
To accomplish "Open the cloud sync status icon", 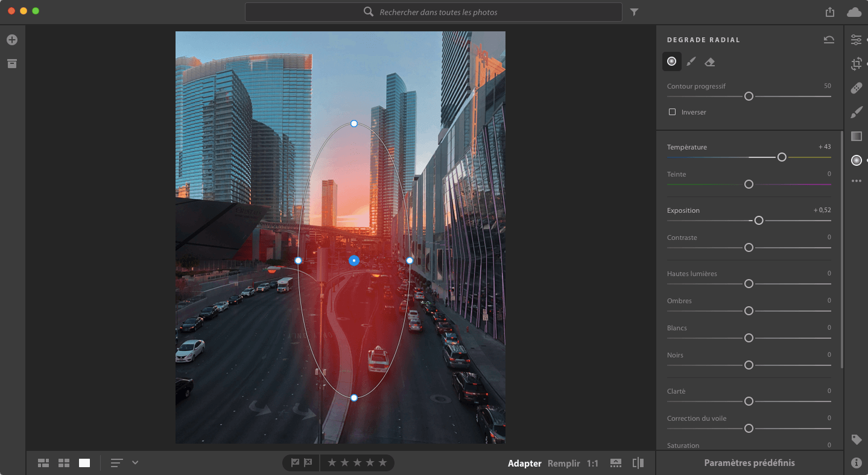I will click(854, 12).
